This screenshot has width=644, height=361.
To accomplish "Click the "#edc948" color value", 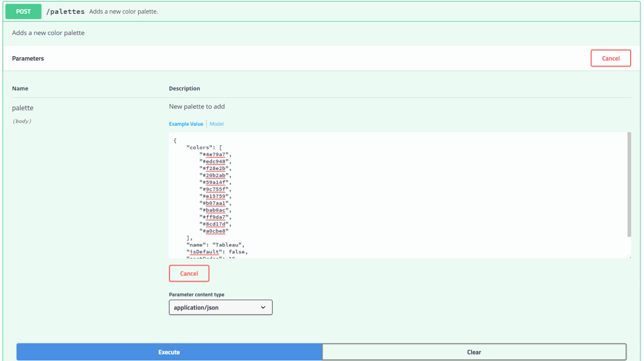I will coord(214,161).
